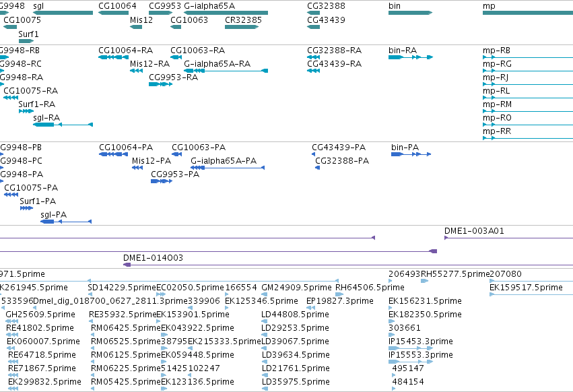Screen dimensions: 573x392
Task: Click the EK159517.5prime EST label
Action: (x=526, y=288)
